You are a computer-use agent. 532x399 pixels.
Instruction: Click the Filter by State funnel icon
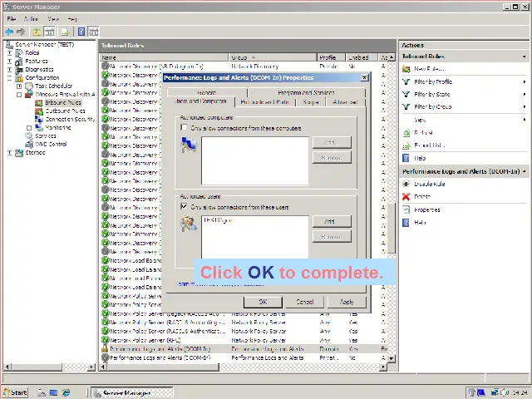[x=406, y=94]
